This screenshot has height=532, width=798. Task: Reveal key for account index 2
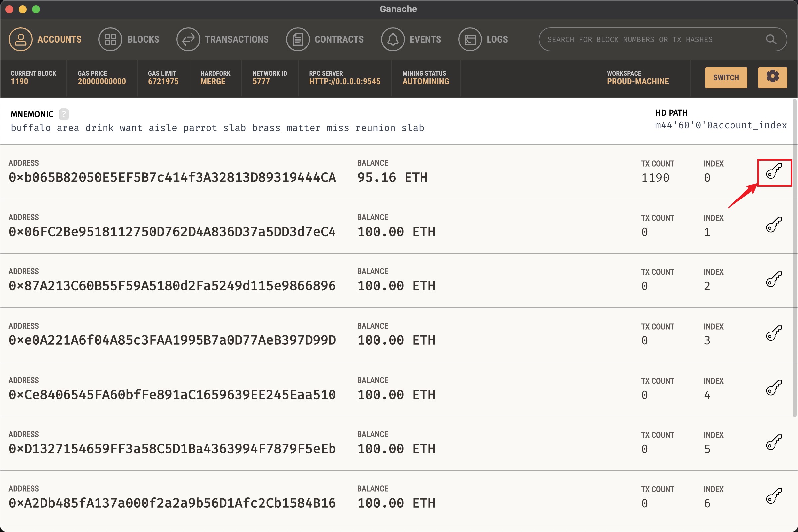[x=774, y=279]
